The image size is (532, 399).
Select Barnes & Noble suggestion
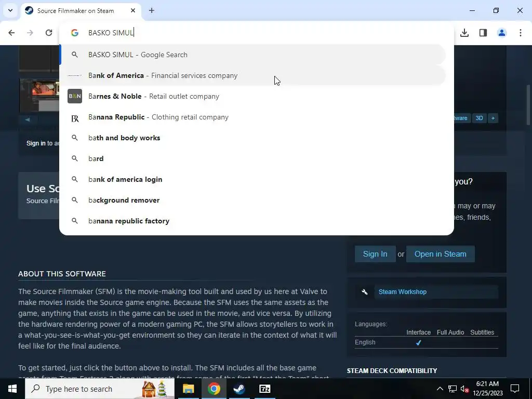point(252,96)
